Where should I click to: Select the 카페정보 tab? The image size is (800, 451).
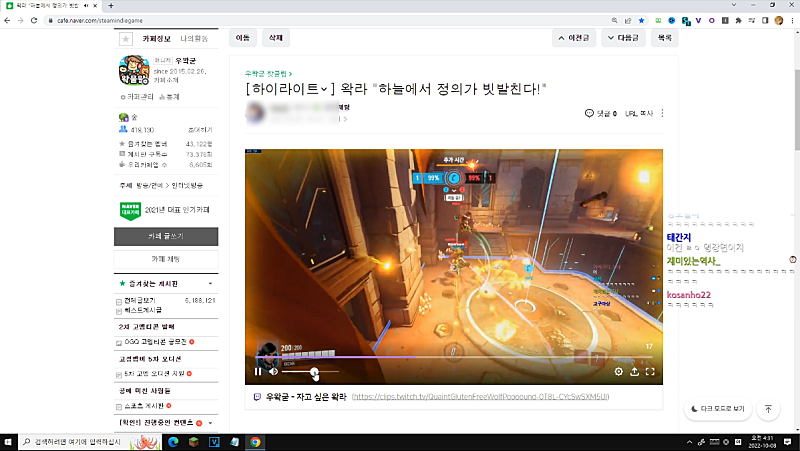point(156,39)
